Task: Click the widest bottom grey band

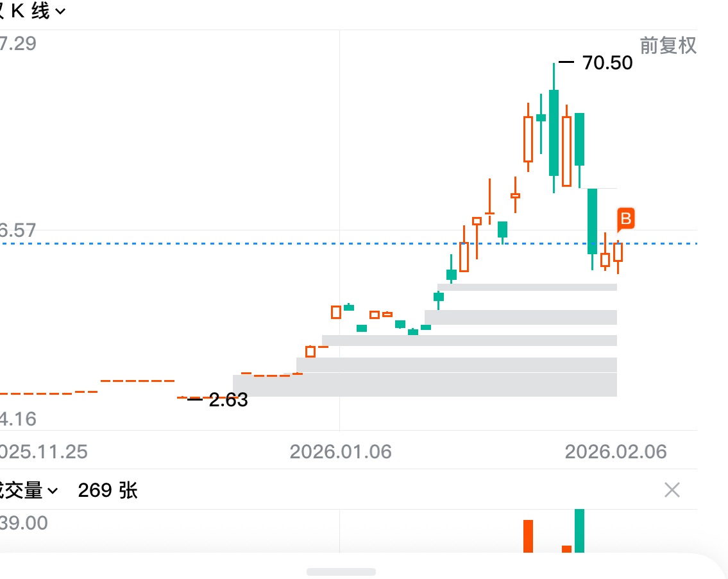Action: coord(425,385)
